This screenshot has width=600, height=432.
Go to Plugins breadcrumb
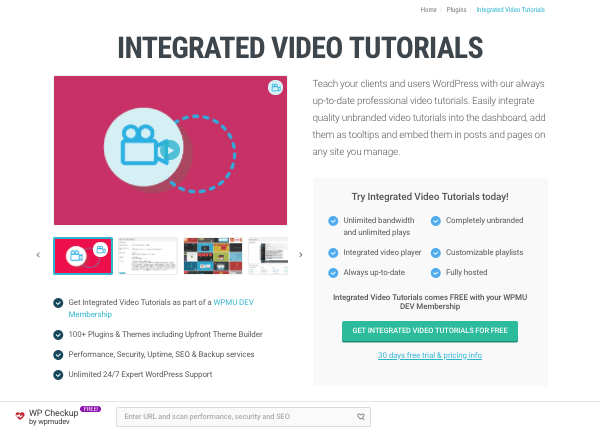pyautogui.click(x=457, y=10)
